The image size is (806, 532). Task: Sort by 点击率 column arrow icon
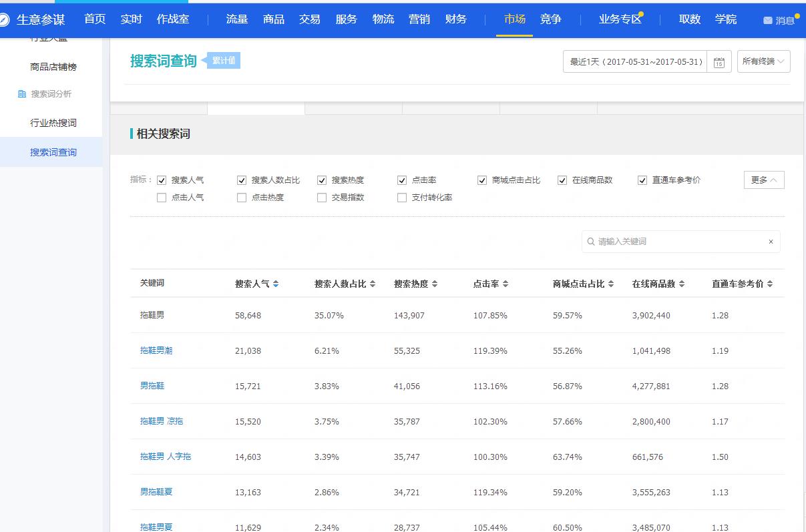tap(506, 284)
